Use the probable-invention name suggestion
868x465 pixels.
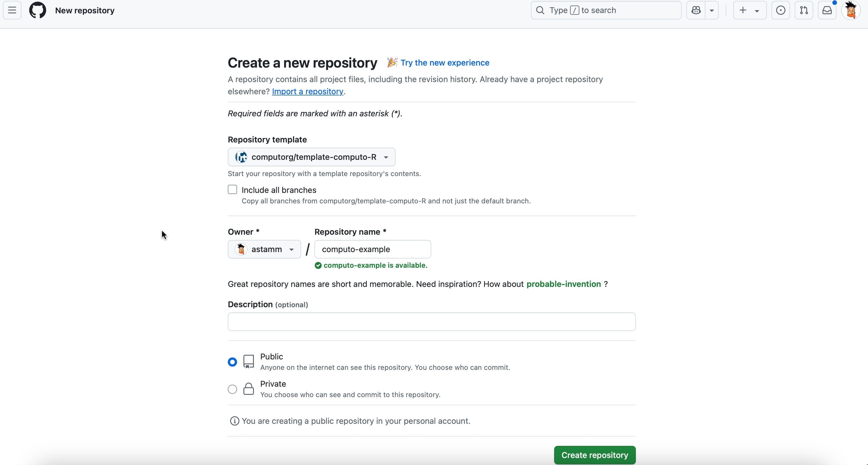tap(563, 284)
